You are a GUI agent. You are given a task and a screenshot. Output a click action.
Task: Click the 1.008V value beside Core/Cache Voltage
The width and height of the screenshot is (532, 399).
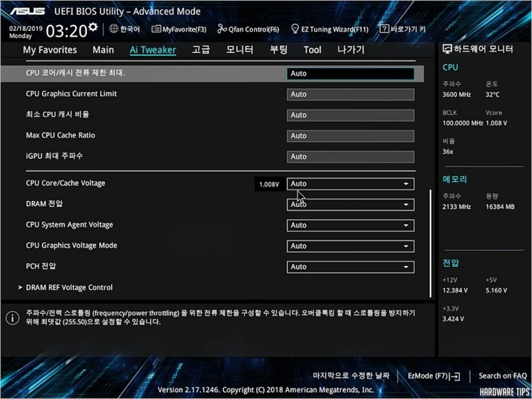coord(269,184)
